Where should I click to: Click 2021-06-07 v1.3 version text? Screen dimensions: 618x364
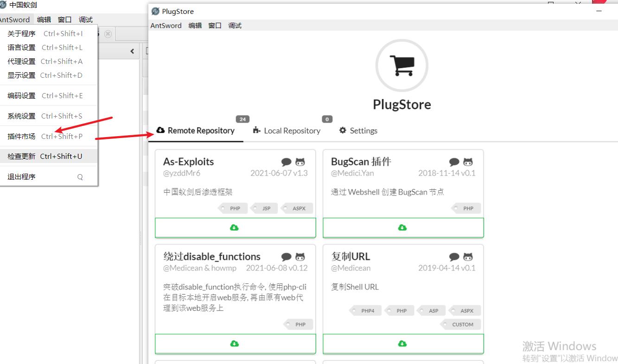(x=279, y=173)
